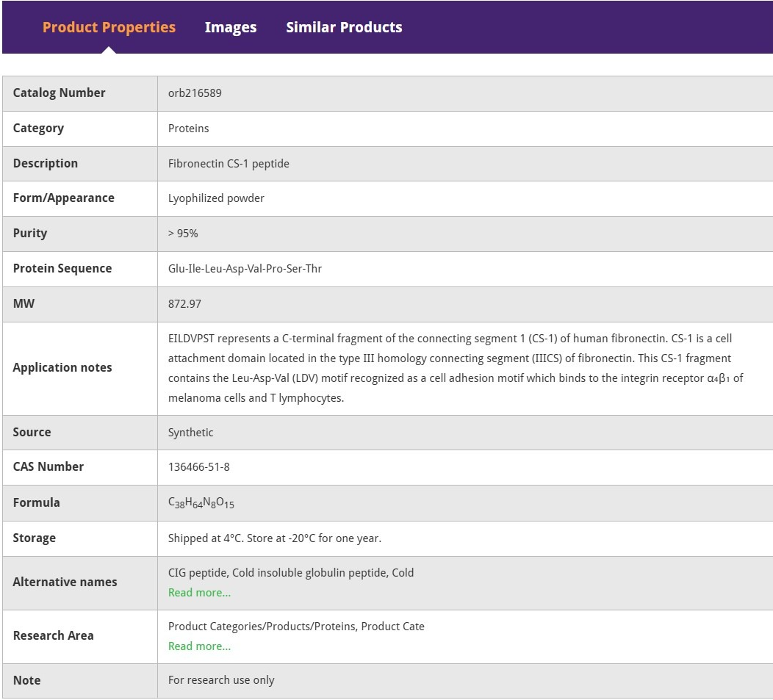Expand Research Area with Read more
This screenshot has width=773, height=700.
199,646
